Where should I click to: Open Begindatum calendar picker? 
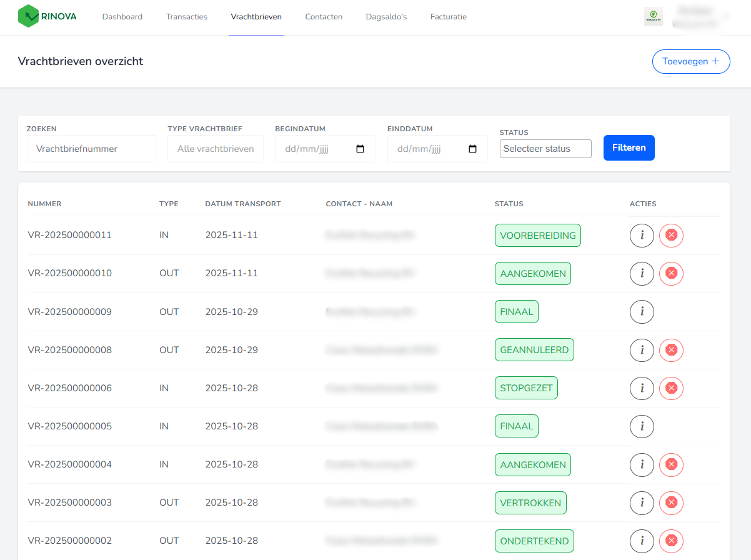click(360, 149)
